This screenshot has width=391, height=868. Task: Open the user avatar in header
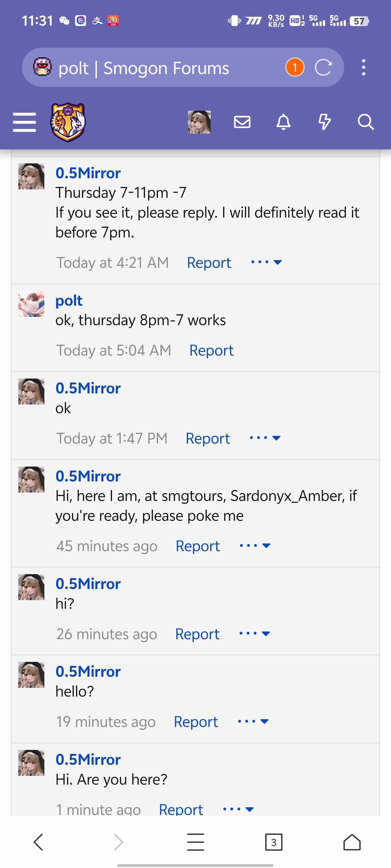pyautogui.click(x=200, y=122)
